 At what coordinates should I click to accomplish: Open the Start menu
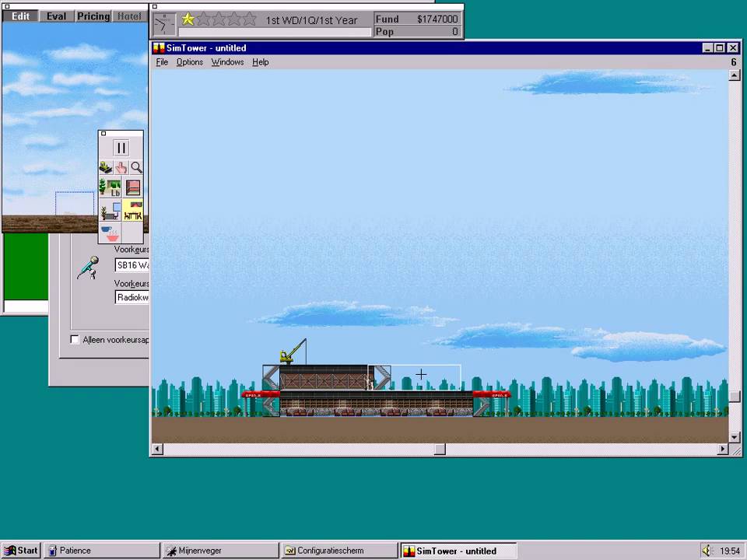point(21,551)
